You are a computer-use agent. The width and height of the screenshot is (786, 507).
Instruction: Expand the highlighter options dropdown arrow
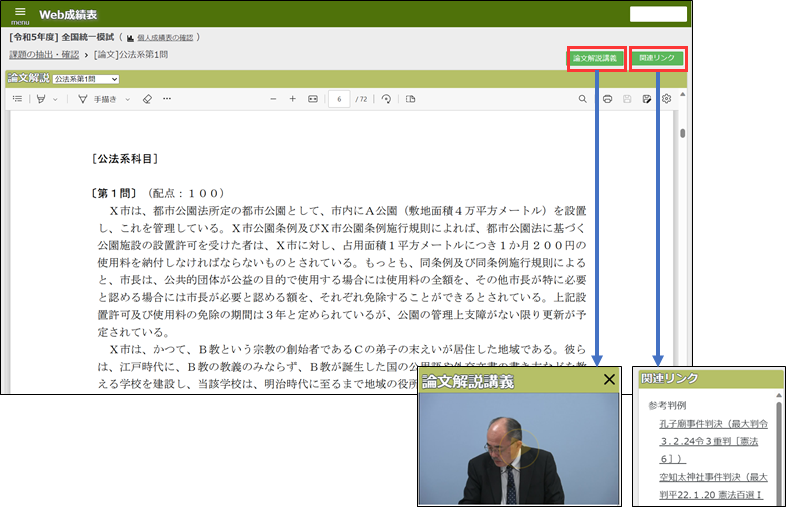coord(55,99)
